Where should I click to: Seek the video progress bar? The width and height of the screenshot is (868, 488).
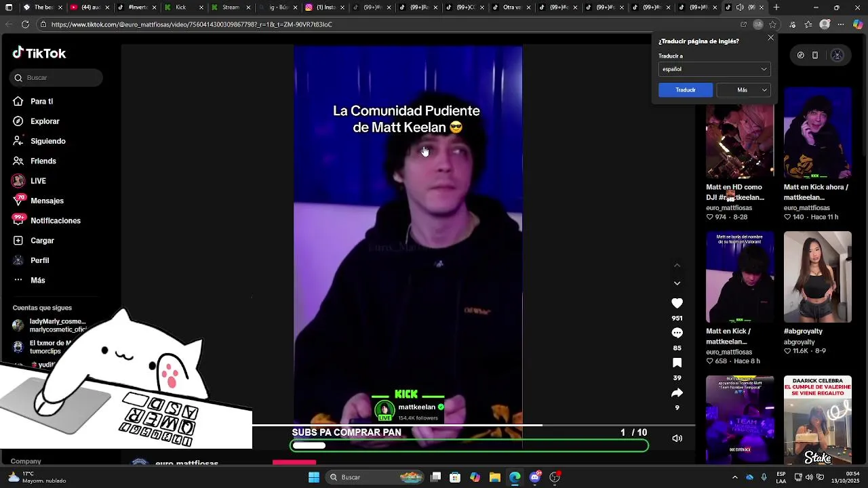[473, 425]
